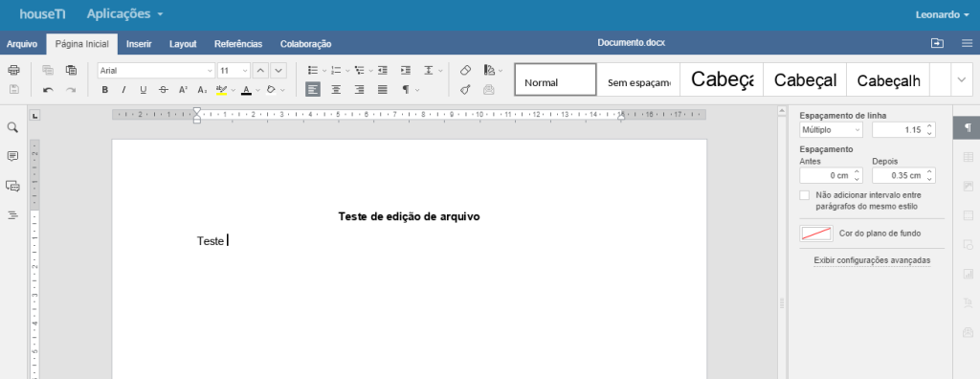Click the yellow highlight color button
This screenshot has height=379, width=980.
point(221,89)
